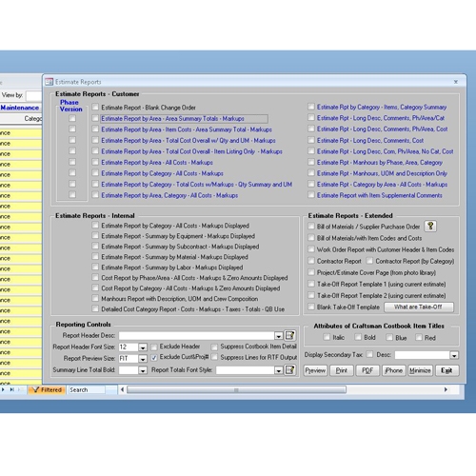
Task: Jump to last record navigation arrow
Action: (12, 389)
